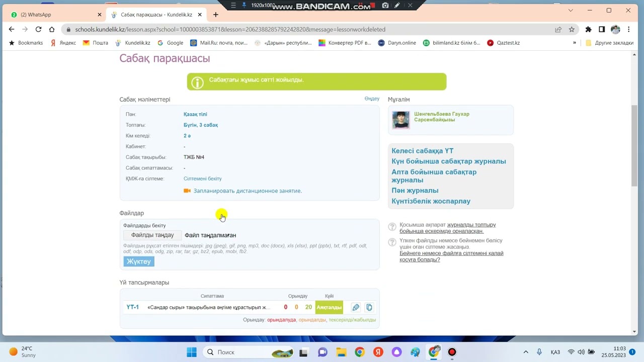Open Yandex browser from the taskbar

coord(378,352)
